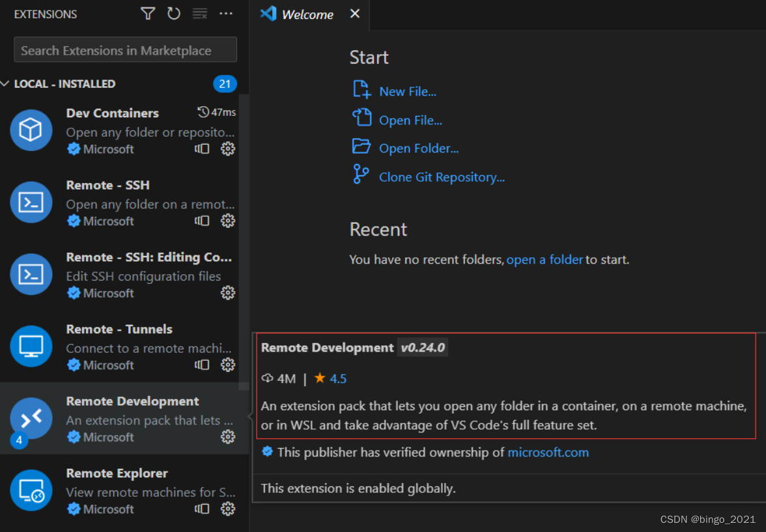766x532 pixels.
Task: Select the Remote Explorer extension icon
Action: [31, 490]
